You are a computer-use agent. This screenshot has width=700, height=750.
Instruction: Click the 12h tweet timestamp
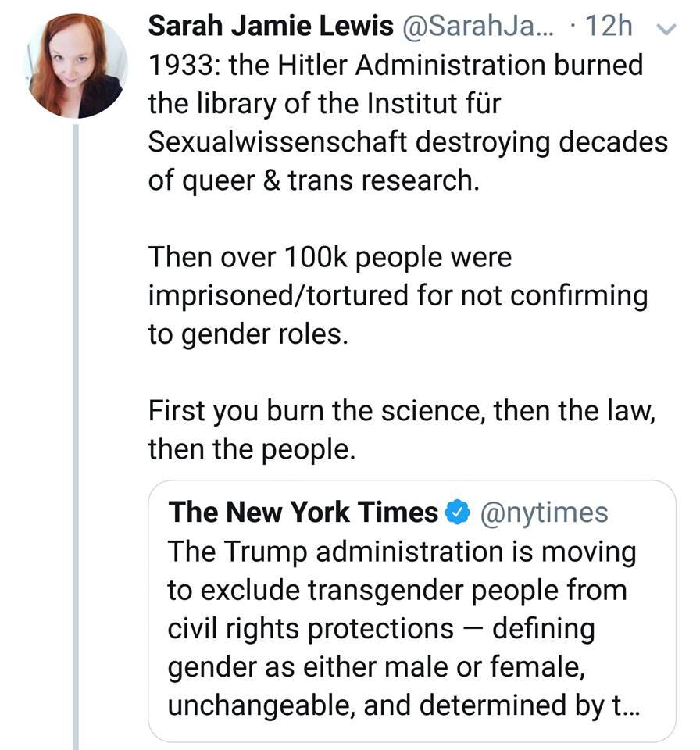coord(606,27)
